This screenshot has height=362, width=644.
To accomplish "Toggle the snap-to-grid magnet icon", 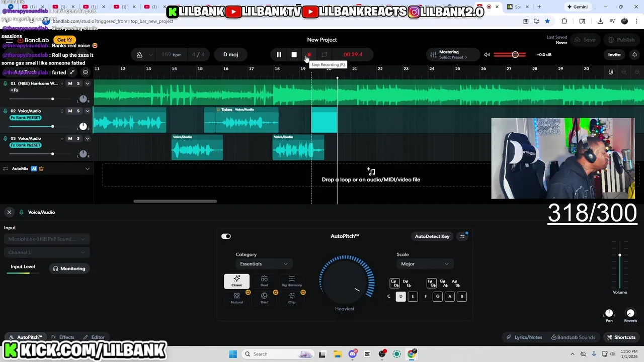I will coord(610,72).
